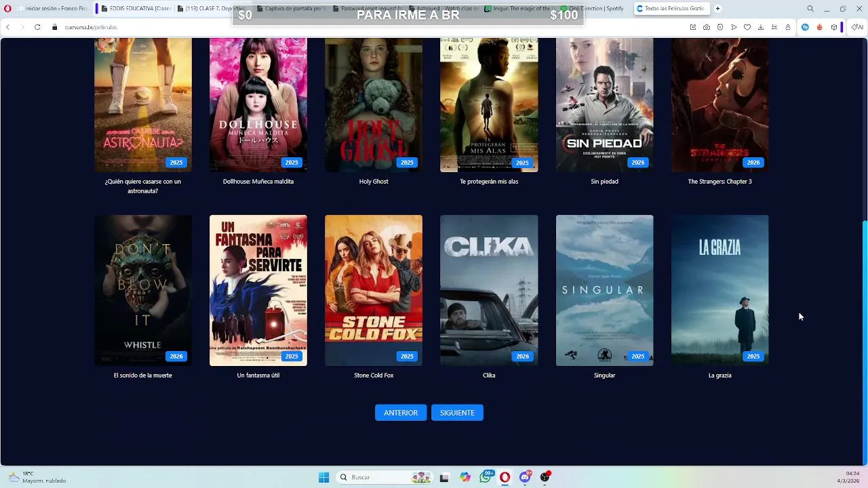Click the flame extension icon
Screen dimensions: 868x488
pos(819,27)
